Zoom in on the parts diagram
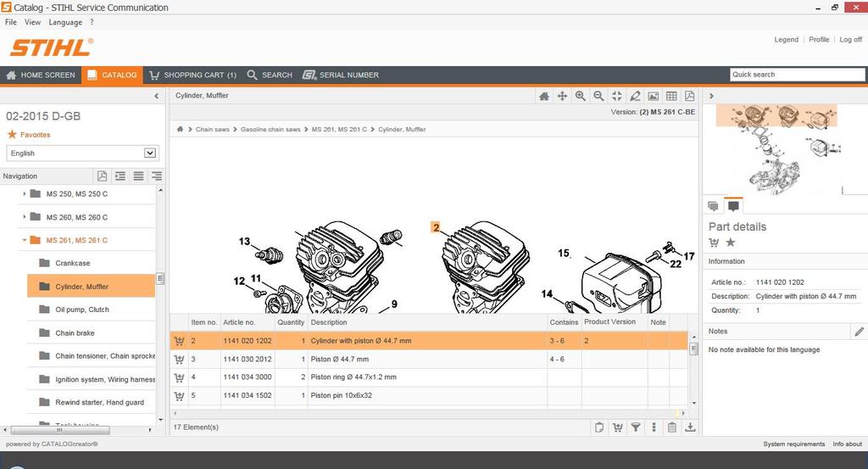868x469 pixels. (580, 97)
